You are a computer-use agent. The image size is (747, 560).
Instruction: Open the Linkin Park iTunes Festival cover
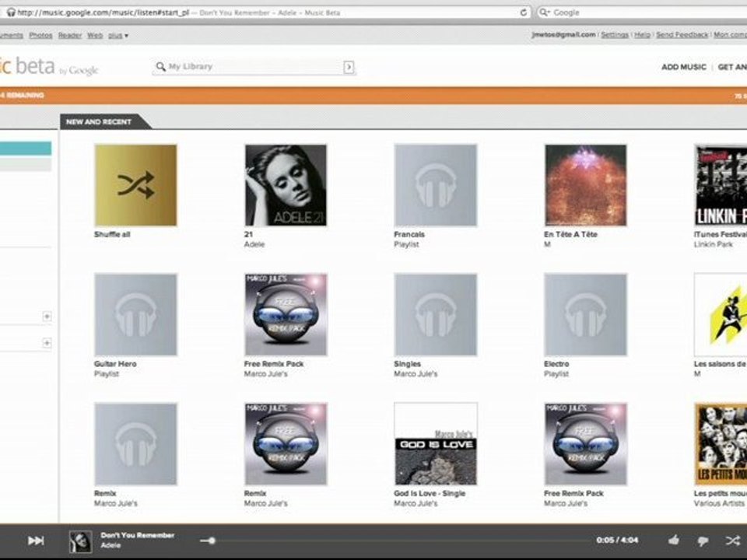[721, 185]
